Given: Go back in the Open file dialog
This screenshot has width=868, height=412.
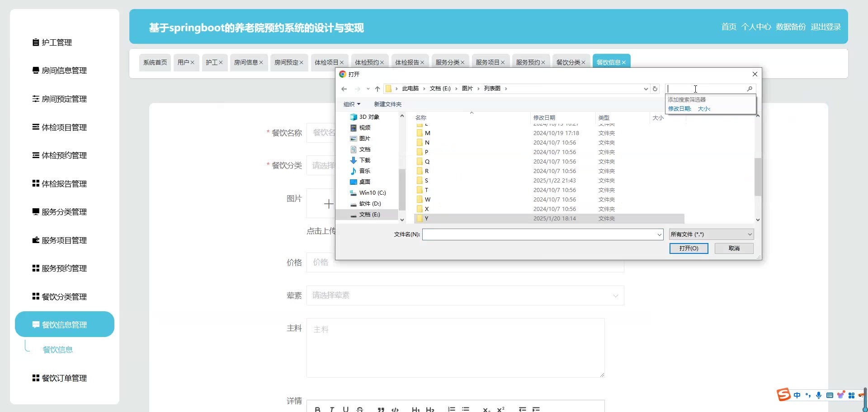Looking at the screenshot, I should pyautogui.click(x=344, y=89).
